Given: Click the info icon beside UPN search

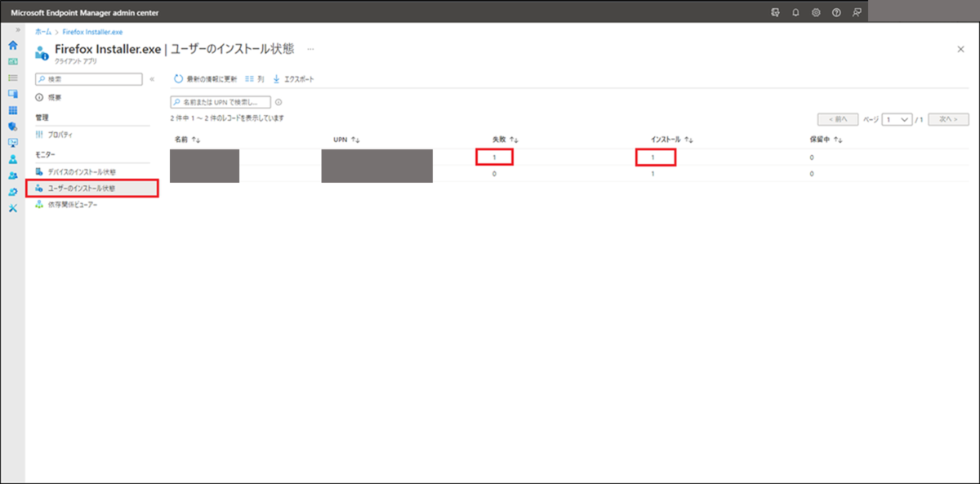Looking at the screenshot, I should (x=278, y=102).
